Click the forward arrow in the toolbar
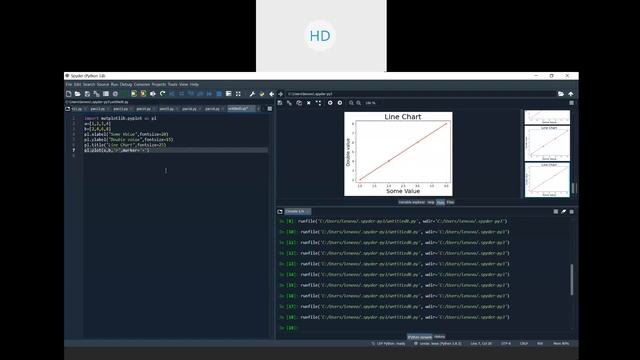This screenshot has height=360, width=640. (x=280, y=94)
